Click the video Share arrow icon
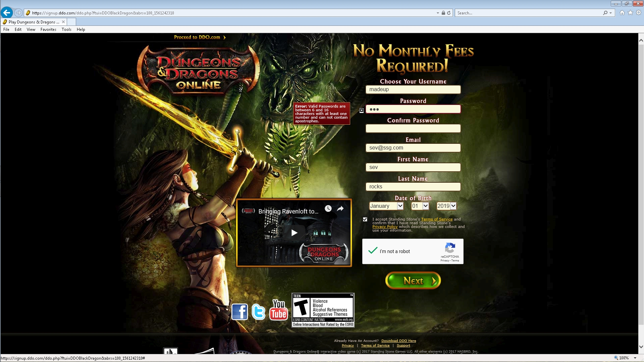Viewport: 644px width, 362px height. click(x=340, y=208)
